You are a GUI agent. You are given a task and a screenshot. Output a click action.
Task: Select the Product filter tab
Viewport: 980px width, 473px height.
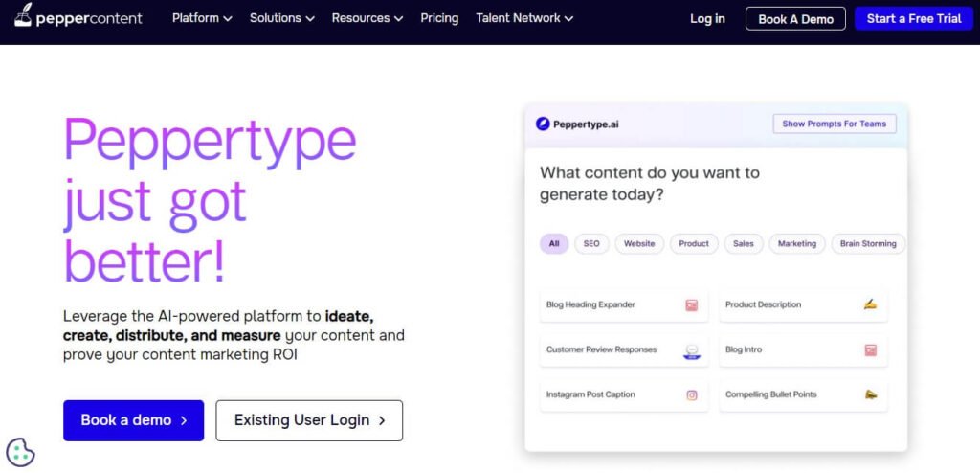[x=694, y=244]
